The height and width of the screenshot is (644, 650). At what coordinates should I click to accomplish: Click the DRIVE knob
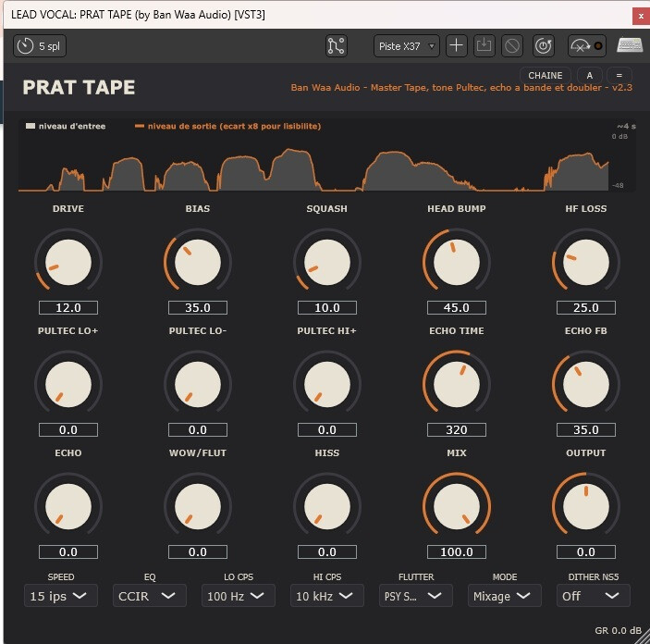68,262
